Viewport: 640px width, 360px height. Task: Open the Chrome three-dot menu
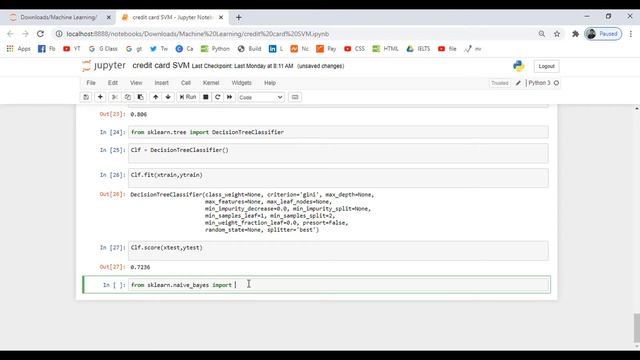631,34
